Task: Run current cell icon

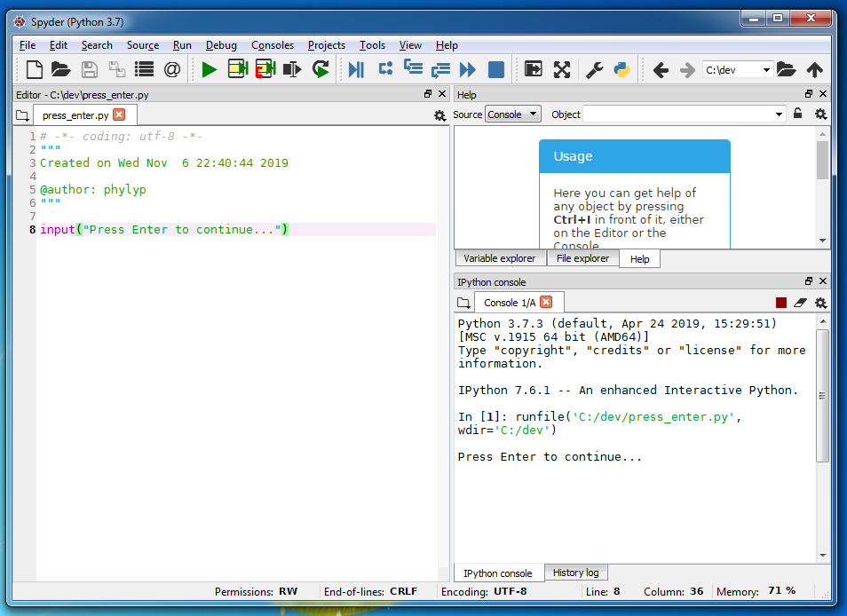Action: [x=238, y=69]
